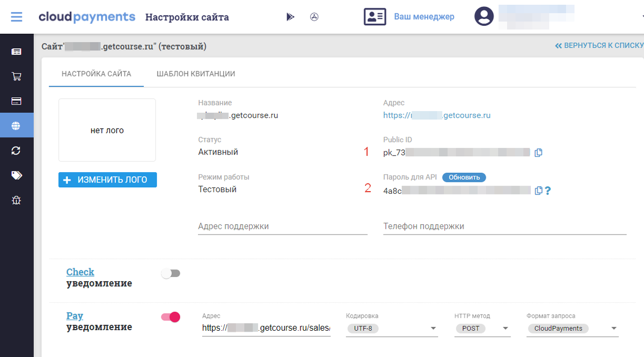Disable the Pay notification toggle
Screen dimensions: 644x357
pos(171,317)
